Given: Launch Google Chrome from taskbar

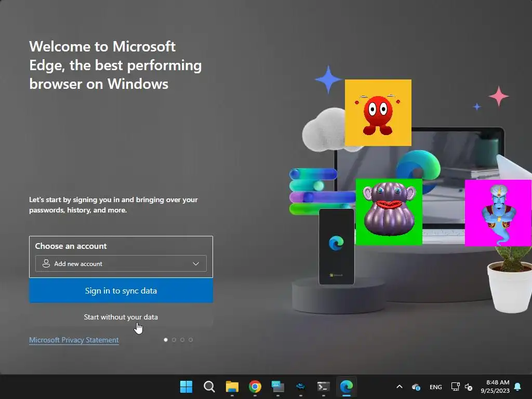Looking at the screenshot, I should pos(255,387).
